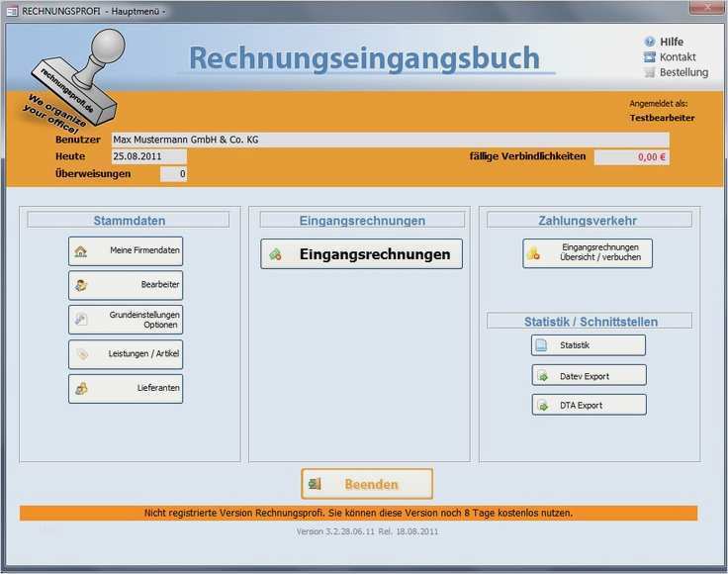
Task: Click the tag icon on Leistungen / Artikel
Action: coord(81,354)
